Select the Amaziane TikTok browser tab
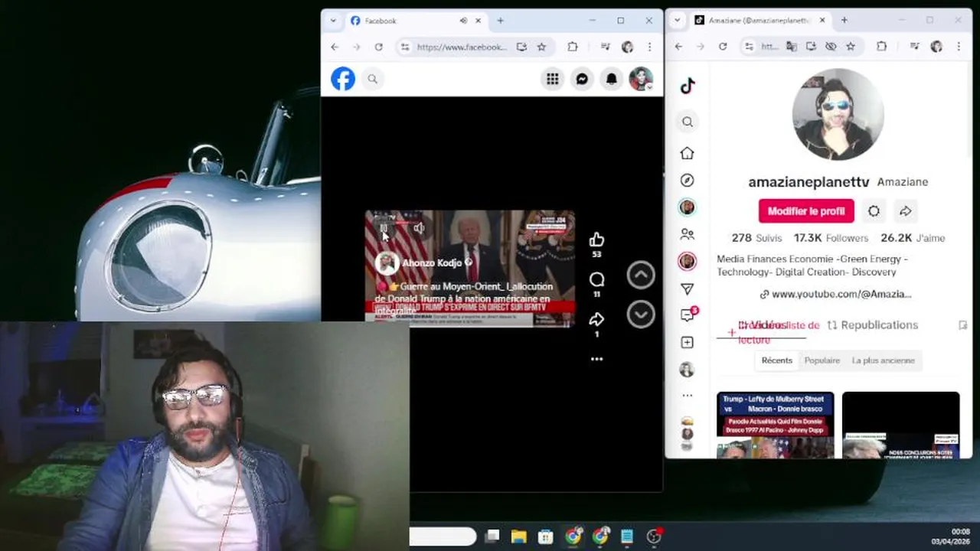The width and height of the screenshot is (980, 551). pyautogui.click(x=760, y=21)
